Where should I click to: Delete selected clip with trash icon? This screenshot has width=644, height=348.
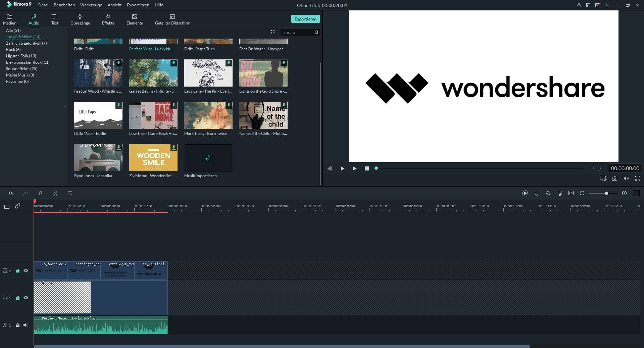[41, 193]
